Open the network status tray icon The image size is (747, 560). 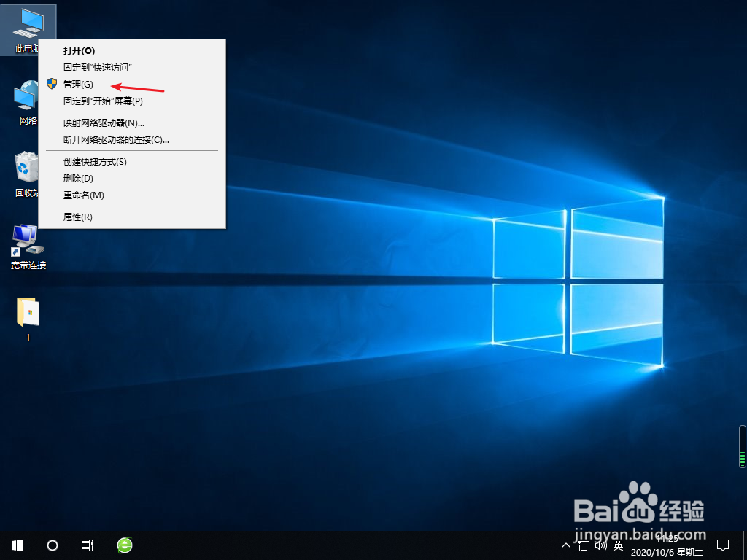[x=584, y=545]
